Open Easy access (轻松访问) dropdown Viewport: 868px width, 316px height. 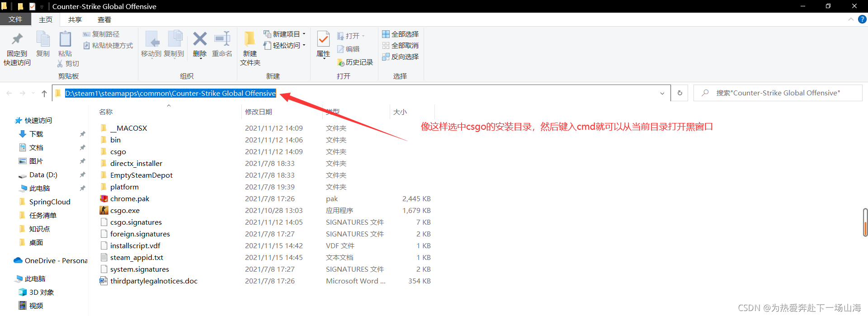pos(285,45)
